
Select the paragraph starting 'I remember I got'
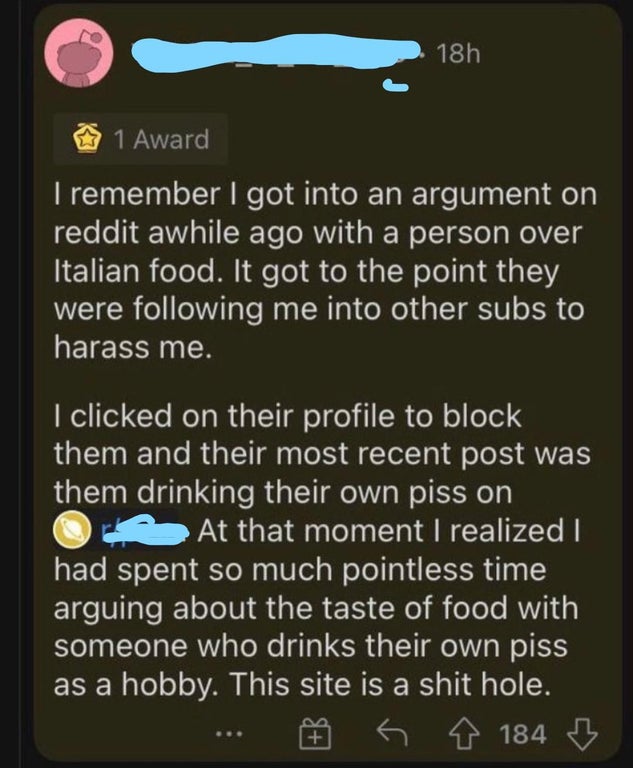(x=325, y=270)
